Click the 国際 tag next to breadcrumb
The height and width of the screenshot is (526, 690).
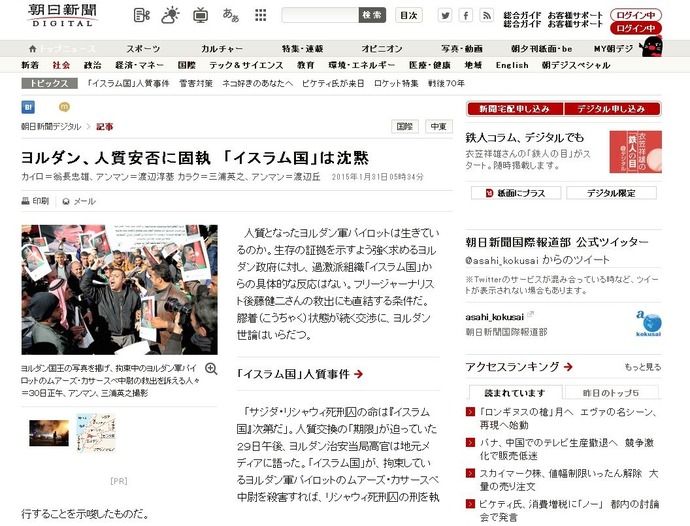(x=405, y=127)
